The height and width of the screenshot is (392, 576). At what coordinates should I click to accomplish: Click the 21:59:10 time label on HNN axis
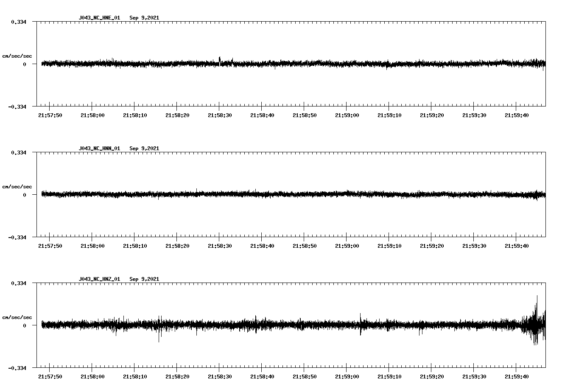(x=389, y=246)
